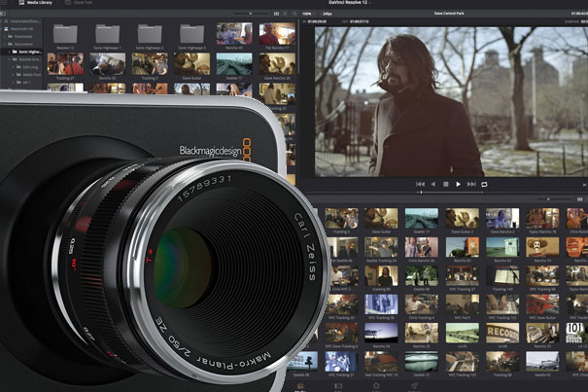The height and width of the screenshot is (392, 588).
Task: Select the Seattle Tracking 24 clip
Action: coord(381,247)
